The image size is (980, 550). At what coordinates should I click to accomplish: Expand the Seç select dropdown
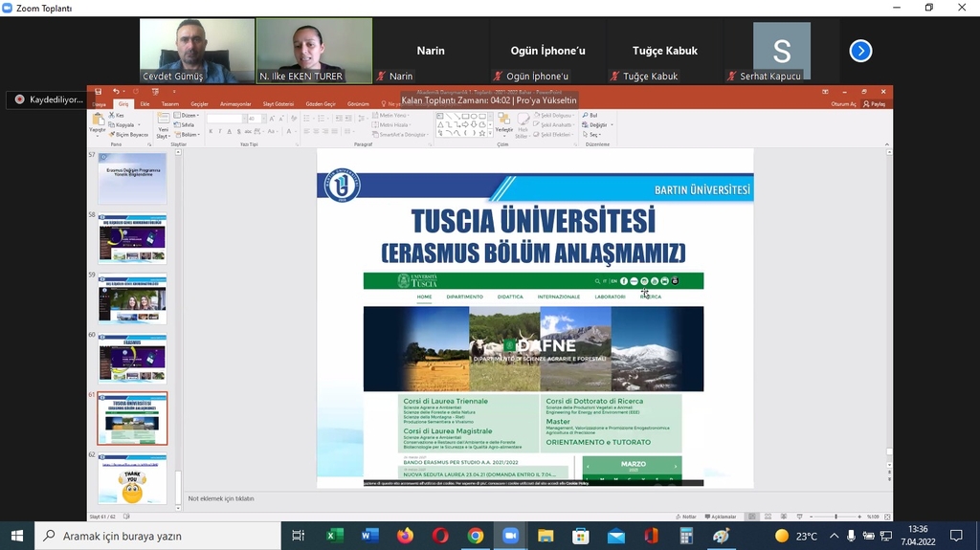click(x=591, y=134)
